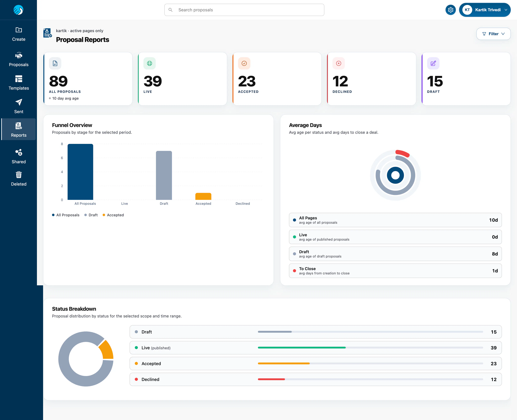Toggle the Draft legend in Funnel Overview
Image resolution: width=517 pixels, height=420 pixels.
click(91, 215)
